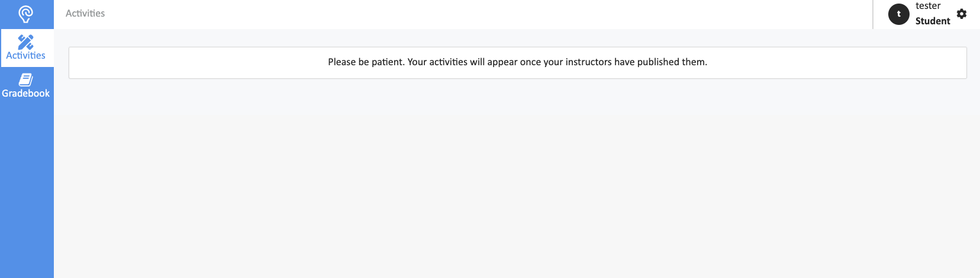This screenshot has width=980, height=278.
Task: Open the Activities pencil-and-ruler icon
Action: pyautogui.click(x=25, y=41)
